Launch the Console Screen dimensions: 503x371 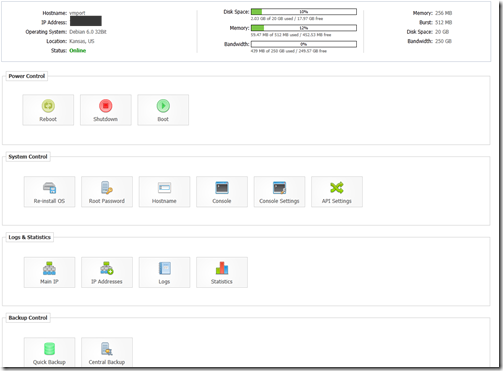[x=222, y=192]
